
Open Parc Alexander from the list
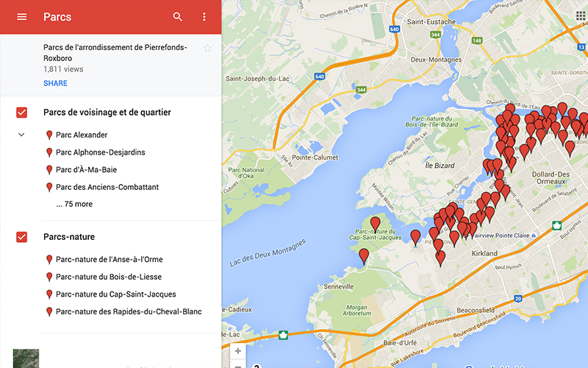[x=82, y=135]
